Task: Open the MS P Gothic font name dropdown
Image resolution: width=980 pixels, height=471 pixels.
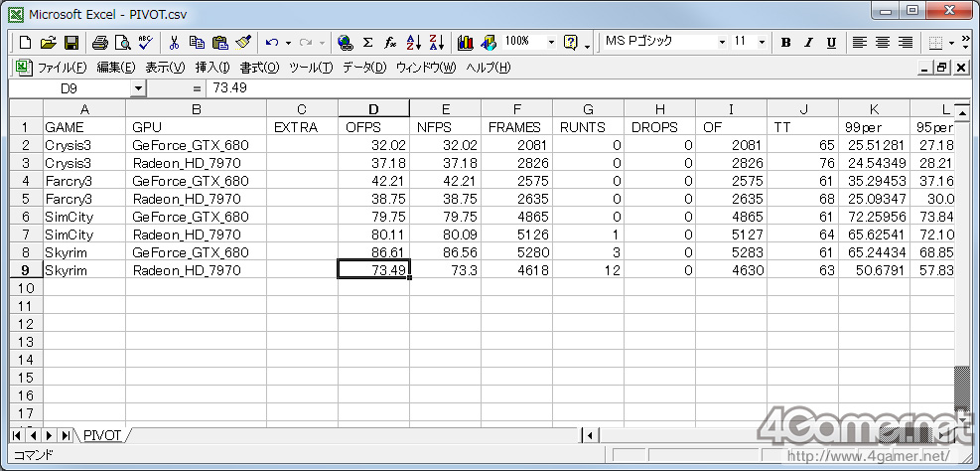Action: click(x=722, y=43)
